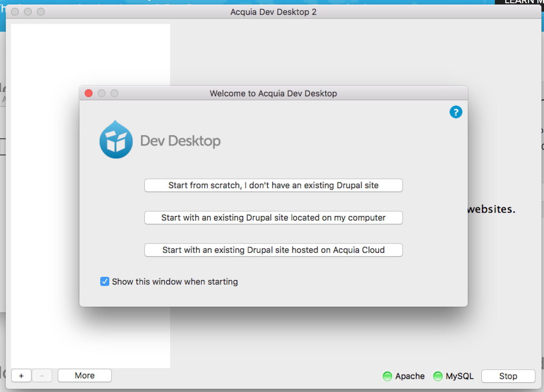Click the Dev Desktop title text
This screenshot has height=392, width=544.
click(x=180, y=141)
